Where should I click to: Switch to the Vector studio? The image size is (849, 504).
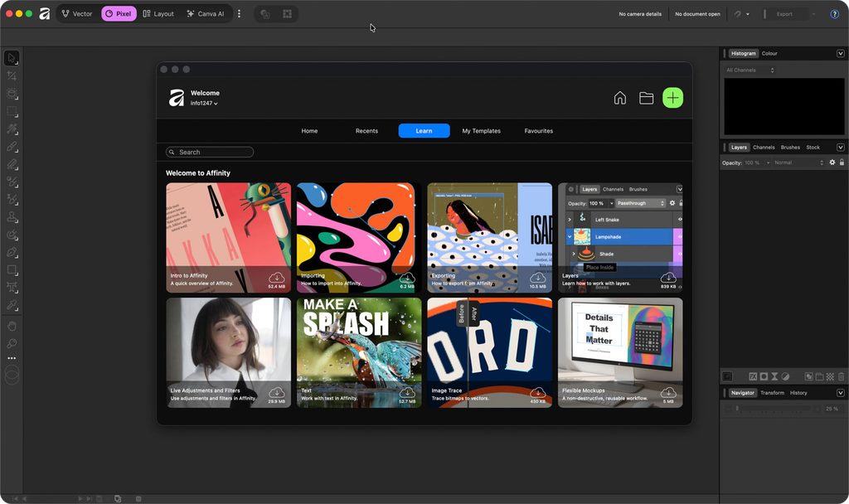coord(77,14)
